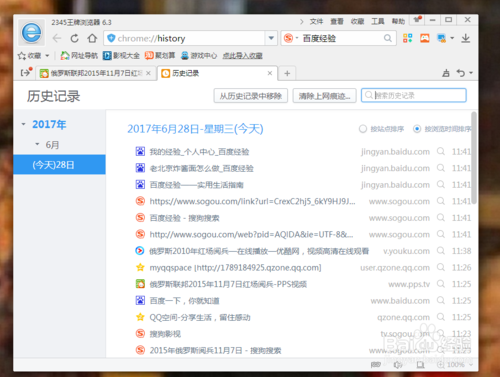This screenshot has width=500, height=377.
Task: Click the history list vertical scrollbar
Action: click(474, 158)
